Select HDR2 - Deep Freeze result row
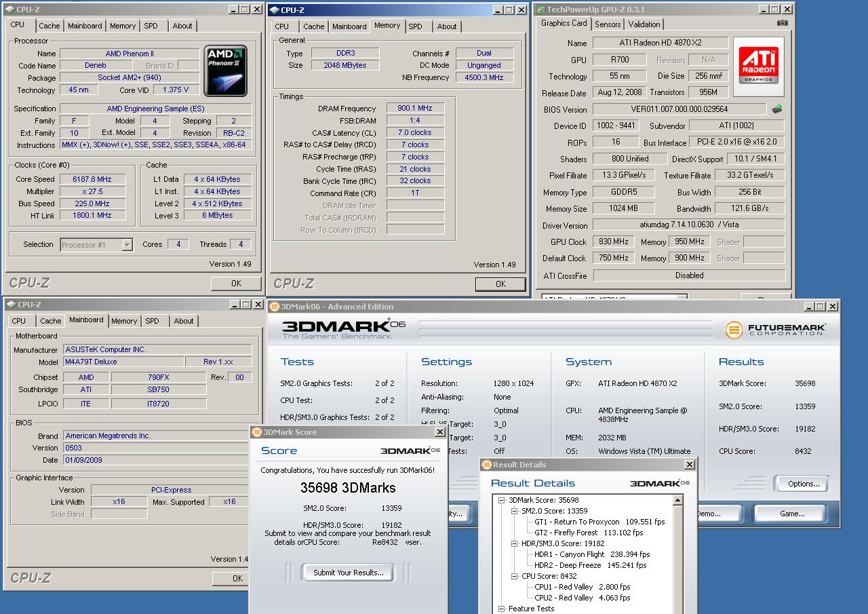Image resolution: width=868 pixels, height=614 pixels. pos(590,565)
